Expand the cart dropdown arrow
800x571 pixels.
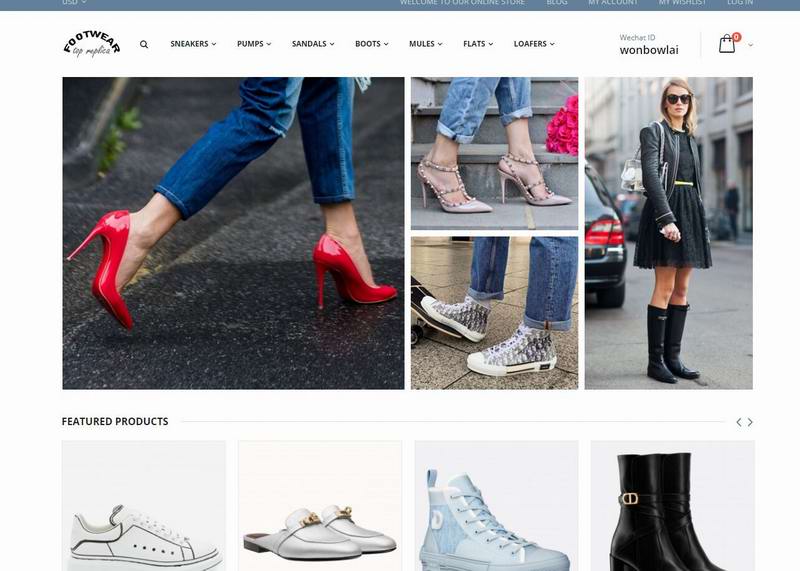click(x=751, y=45)
